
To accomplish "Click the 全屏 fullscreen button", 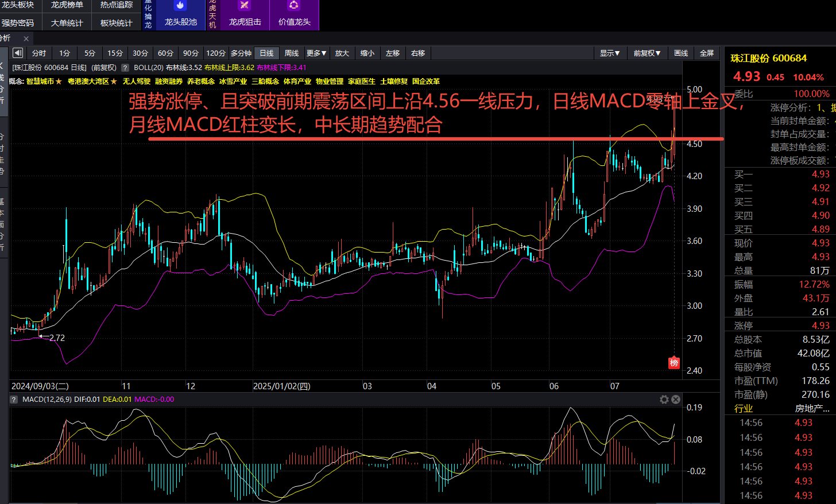I will [707, 53].
